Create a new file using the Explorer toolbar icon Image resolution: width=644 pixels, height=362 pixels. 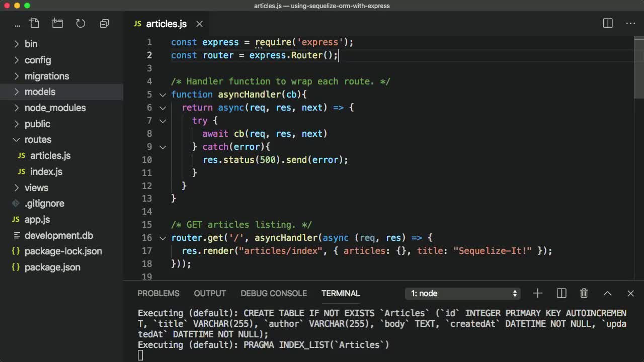(x=35, y=23)
